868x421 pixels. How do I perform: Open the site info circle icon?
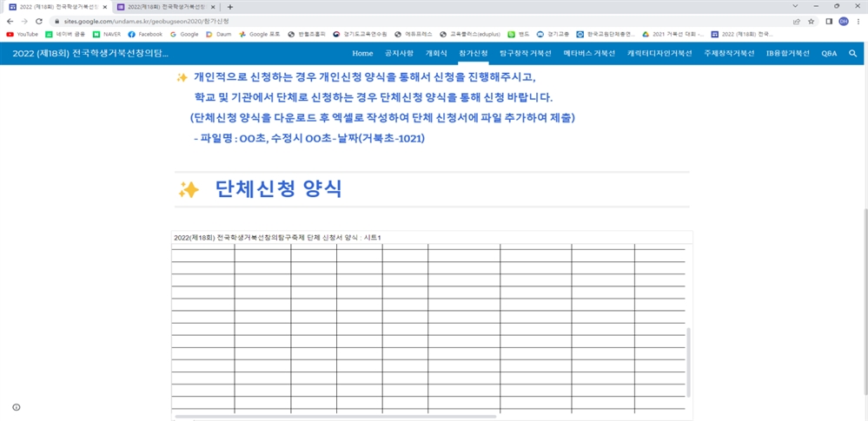click(16, 407)
